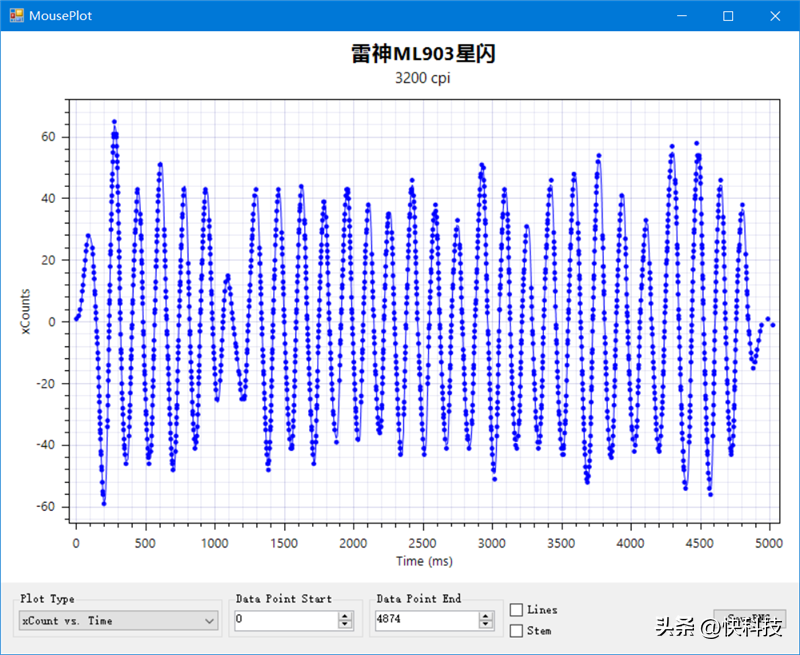800x655 pixels.
Task: Click the Time (ms) axis label
Action: point(424,561)
